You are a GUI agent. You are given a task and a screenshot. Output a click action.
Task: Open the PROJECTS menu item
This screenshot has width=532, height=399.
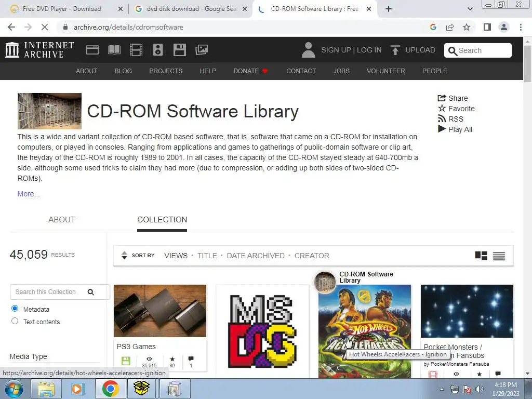166,71
